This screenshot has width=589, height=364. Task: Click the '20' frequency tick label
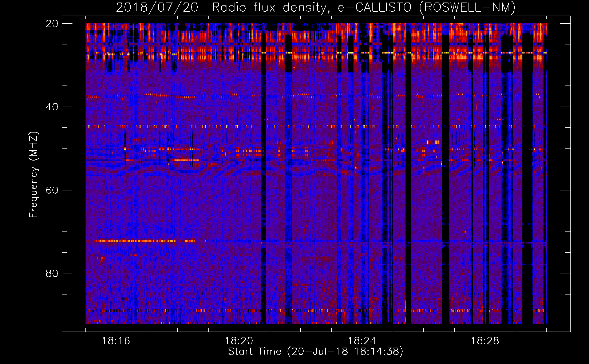tap(52, 24)
